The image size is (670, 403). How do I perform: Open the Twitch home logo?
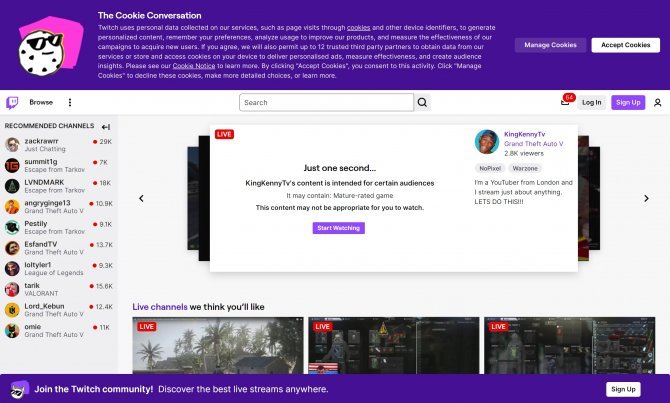point(12,103)
